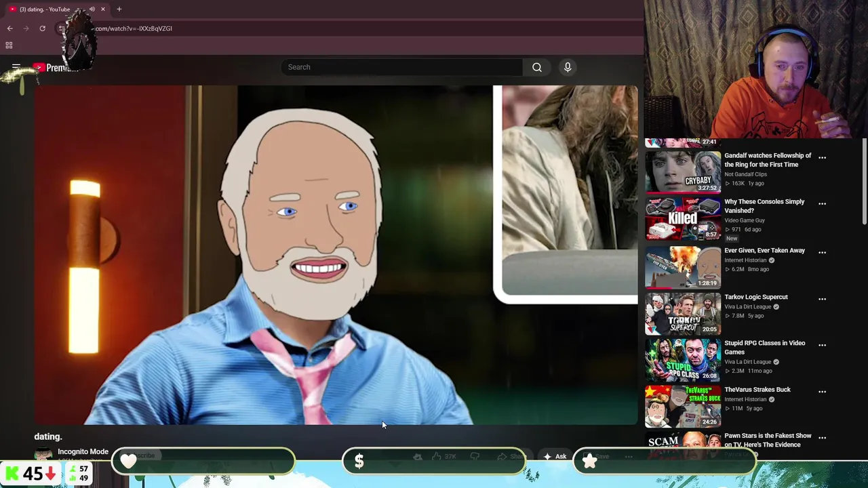Click 'Stupid RPG Classes in Video Games' title
This screenshot has height=488, width=868.
tap(765, 348)
